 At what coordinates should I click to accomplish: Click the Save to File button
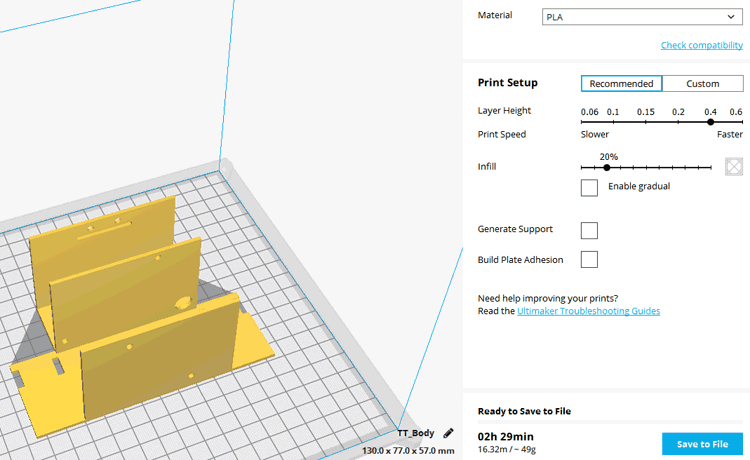click(x=702, y=444)
